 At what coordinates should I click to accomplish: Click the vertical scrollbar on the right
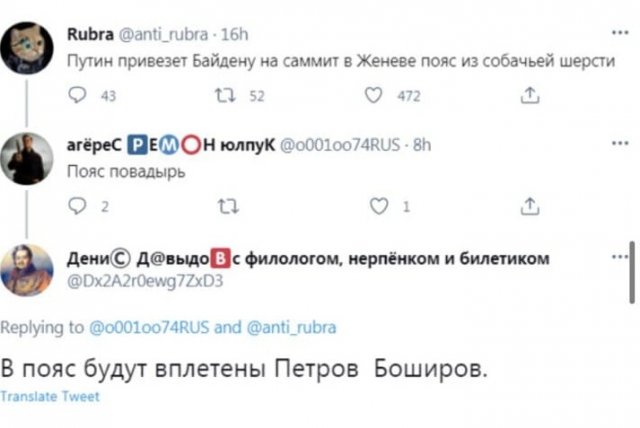tap(631, 272)
